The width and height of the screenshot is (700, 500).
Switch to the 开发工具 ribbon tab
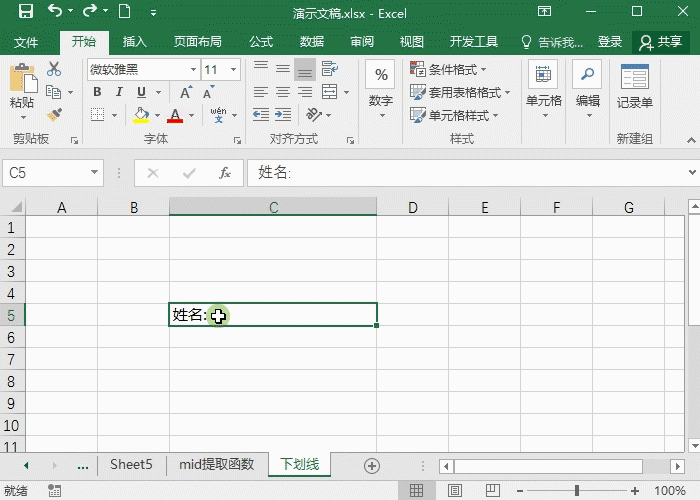(474, 42)
